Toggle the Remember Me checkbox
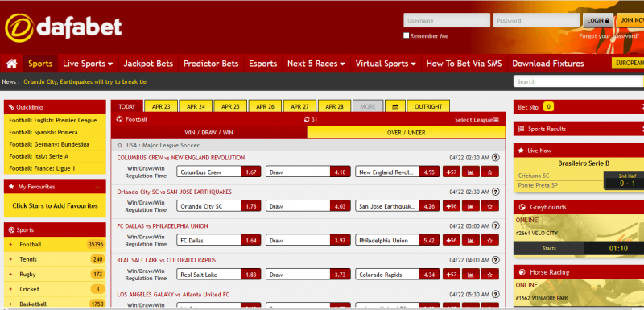644x310 pixels. (407, 35)
